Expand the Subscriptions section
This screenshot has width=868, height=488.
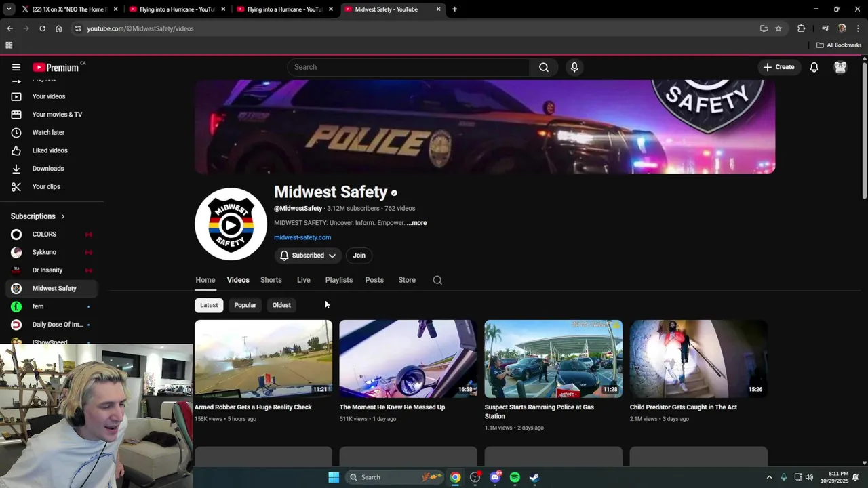point(38,216)
